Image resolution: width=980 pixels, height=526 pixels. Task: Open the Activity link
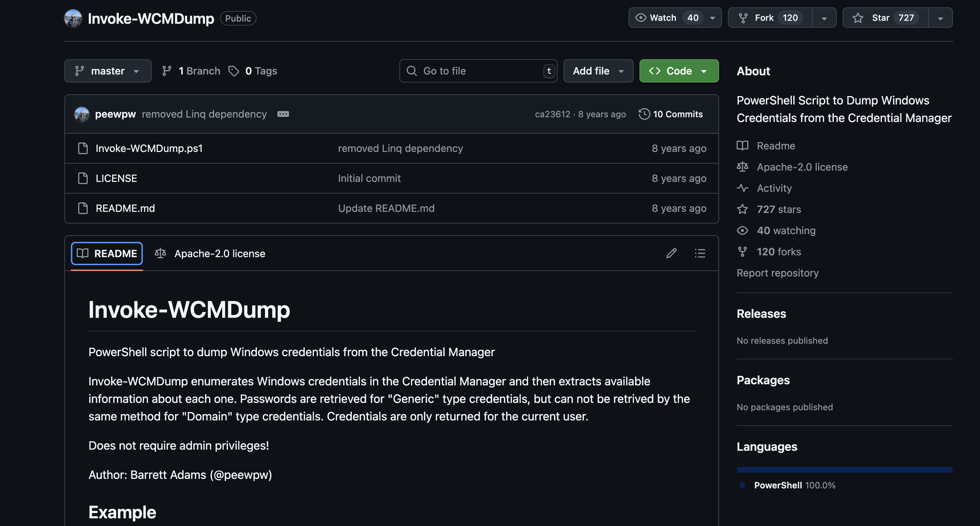pos(774,188)
